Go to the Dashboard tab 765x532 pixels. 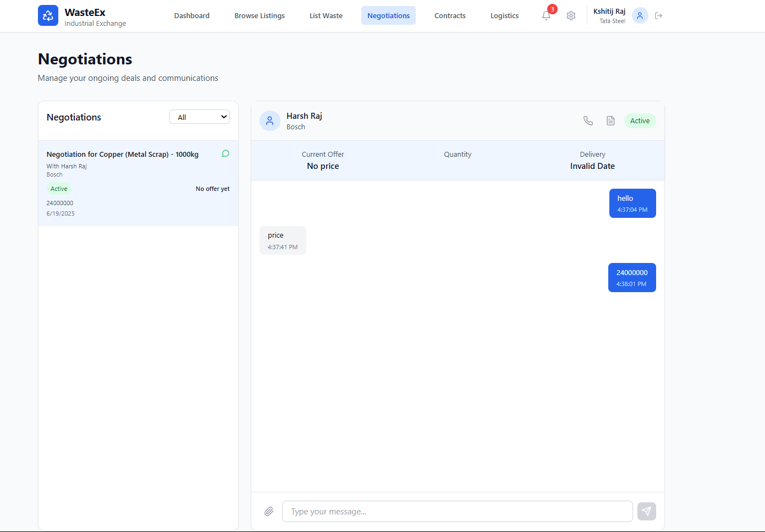pos(192,15)
